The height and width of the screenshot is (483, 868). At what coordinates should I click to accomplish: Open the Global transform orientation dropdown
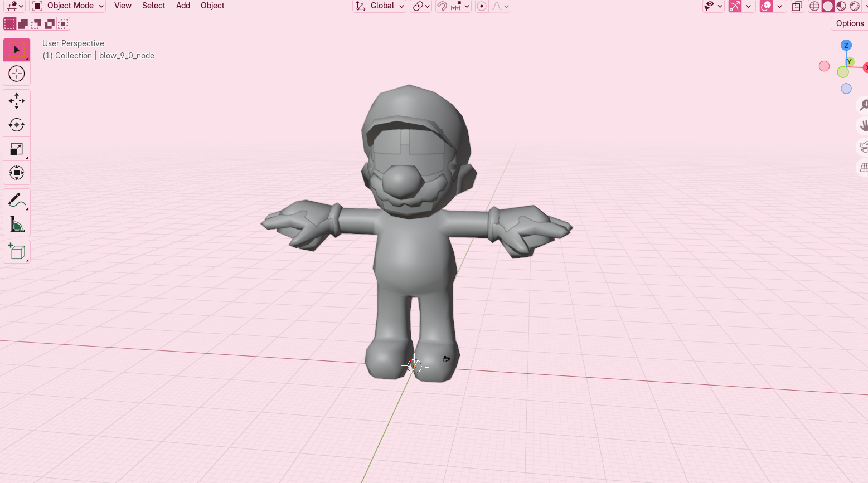(x=379, y=6)
